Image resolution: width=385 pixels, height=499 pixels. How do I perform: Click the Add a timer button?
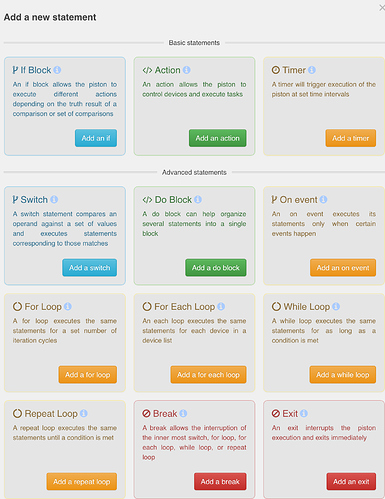coord(351,138)
